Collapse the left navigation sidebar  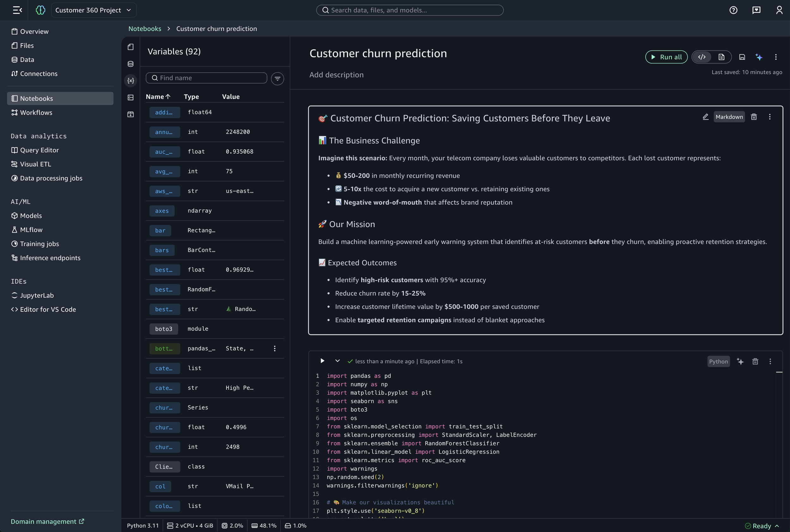click(17, 10)
